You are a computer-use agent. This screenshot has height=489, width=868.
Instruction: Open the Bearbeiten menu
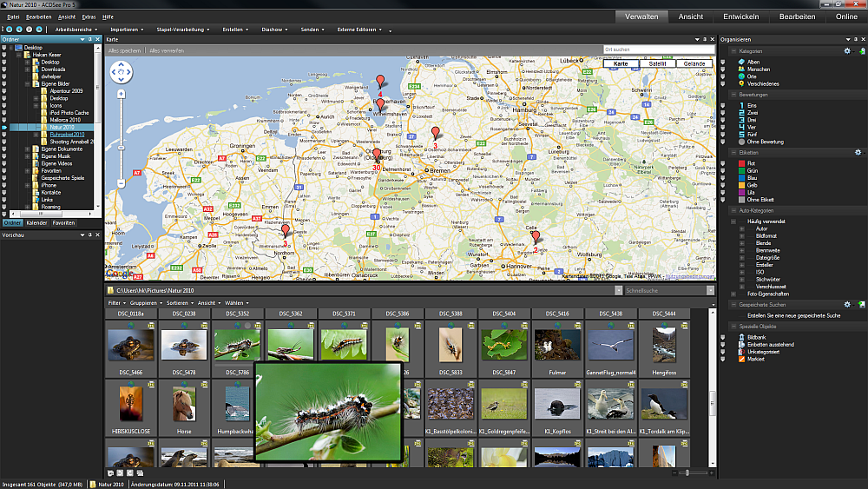[39, 17]
